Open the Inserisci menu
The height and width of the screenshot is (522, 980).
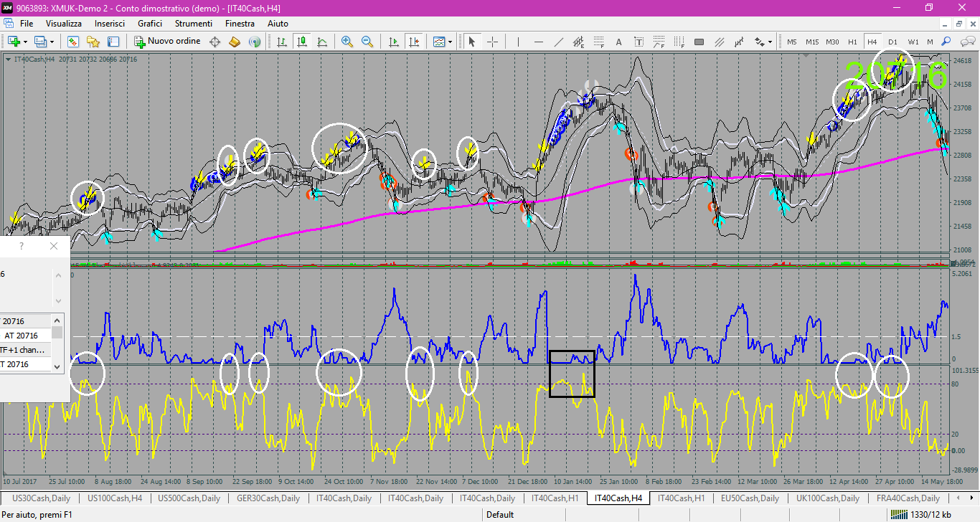tap(110, 24)
